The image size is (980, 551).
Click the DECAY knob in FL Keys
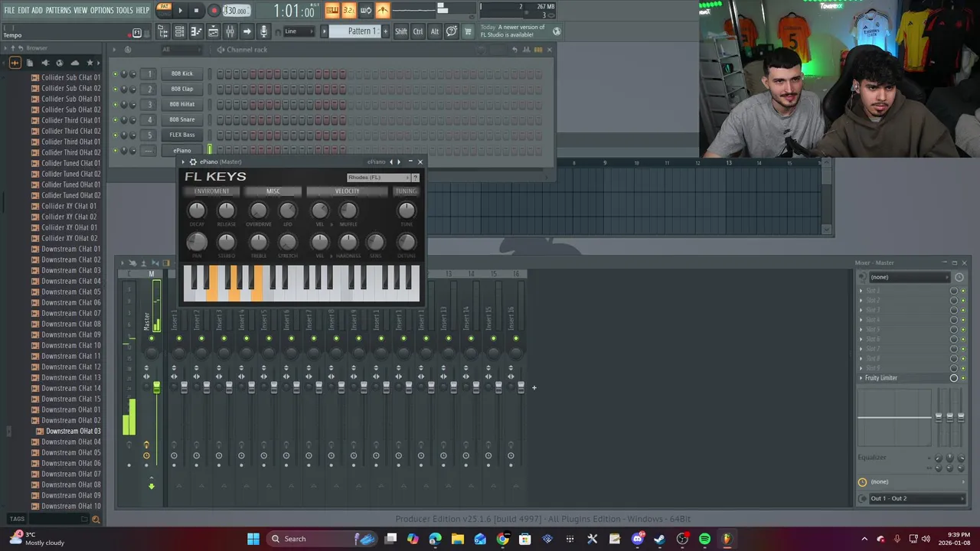(x=197, y=210)
